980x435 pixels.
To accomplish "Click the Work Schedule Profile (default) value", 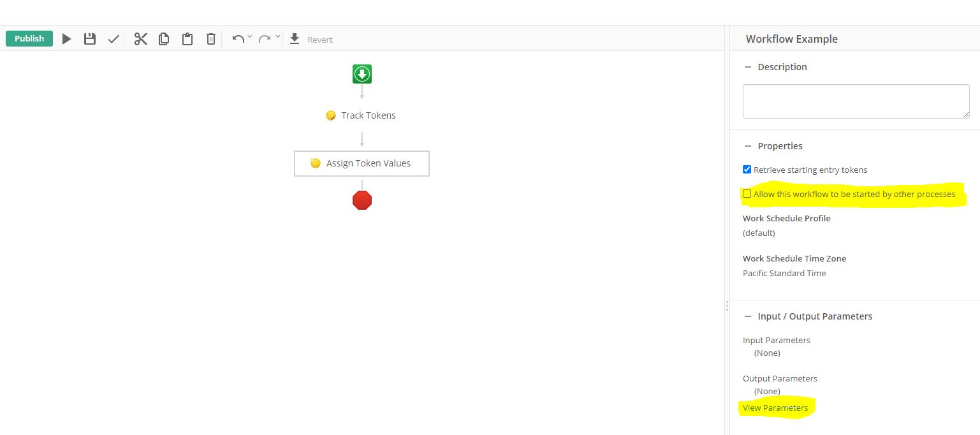I will pyautogui.click(x=759, y=233).
